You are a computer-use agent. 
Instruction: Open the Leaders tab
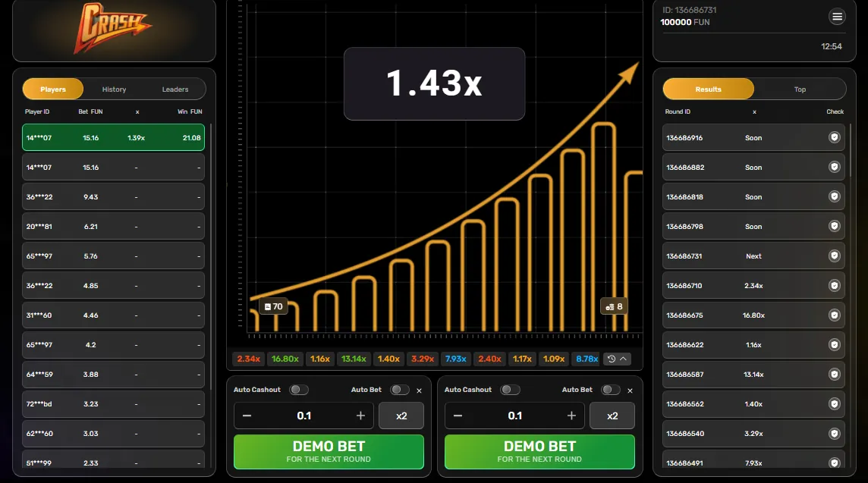175,89
